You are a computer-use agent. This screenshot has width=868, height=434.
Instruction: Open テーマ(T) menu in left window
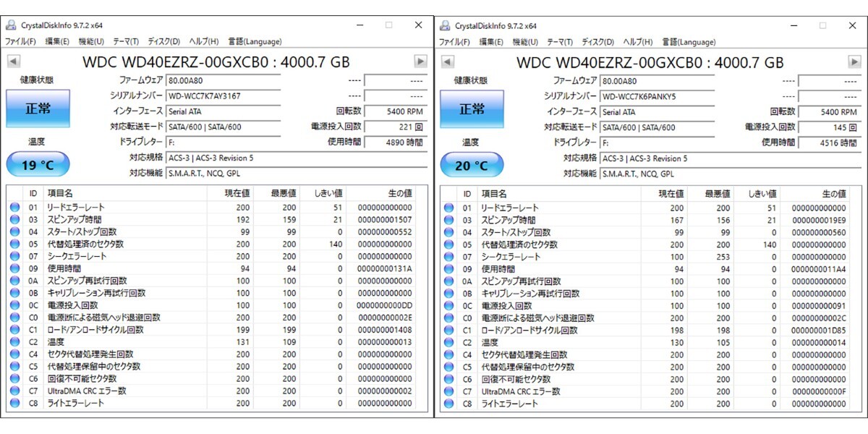point(126,42)
